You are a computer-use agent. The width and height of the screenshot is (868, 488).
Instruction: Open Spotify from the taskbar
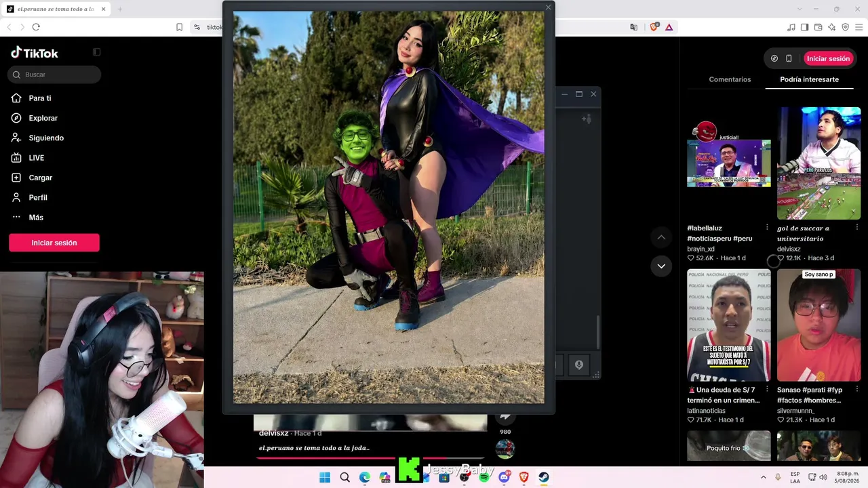pos(484,477)
